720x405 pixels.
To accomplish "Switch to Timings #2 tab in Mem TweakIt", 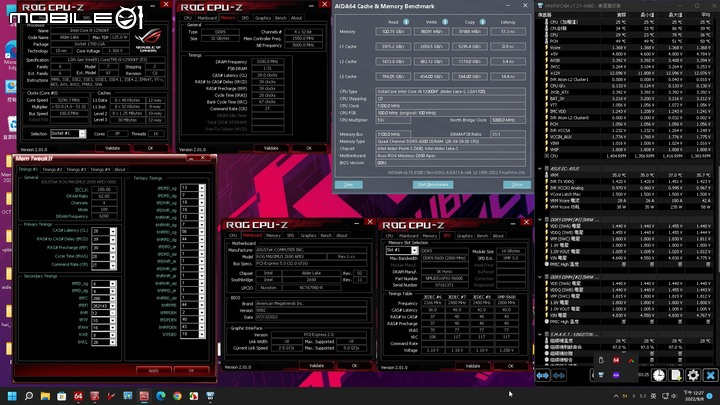I will (52, 169).
